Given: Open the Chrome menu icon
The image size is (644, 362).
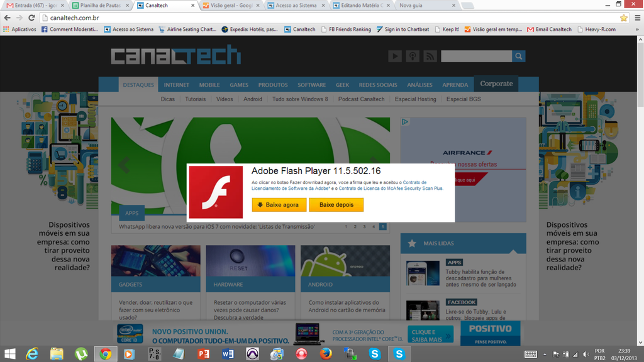Looking at the screenshot, I should pos(638,18).
